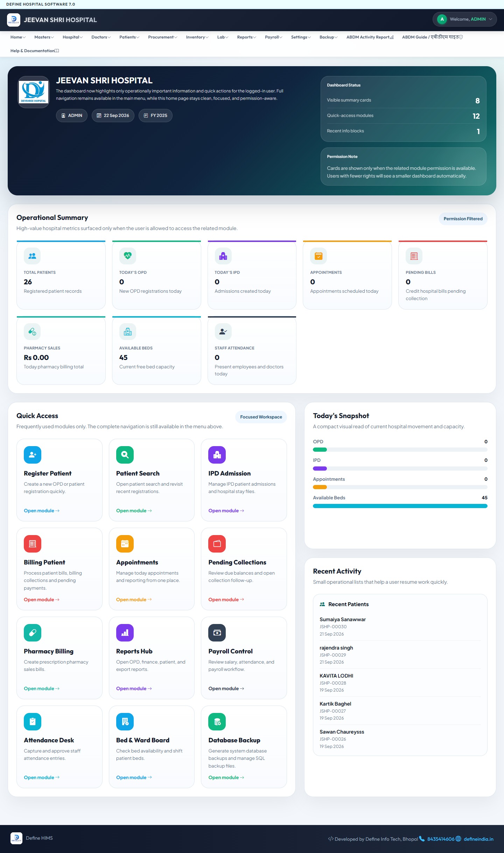Screen dimensions: 504x853
Task: Click the OPD snapshot progress bar
Action: coord(400,450)
